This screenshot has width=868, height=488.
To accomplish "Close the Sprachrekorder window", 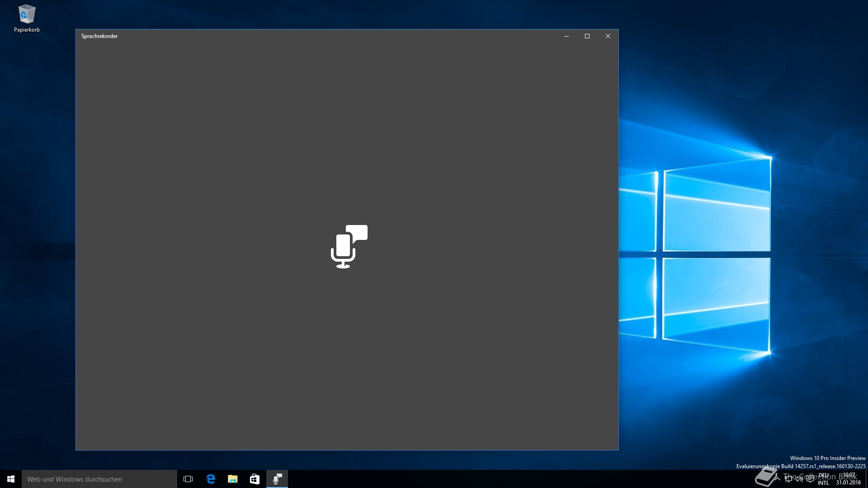I will click(x=608, y=36).
